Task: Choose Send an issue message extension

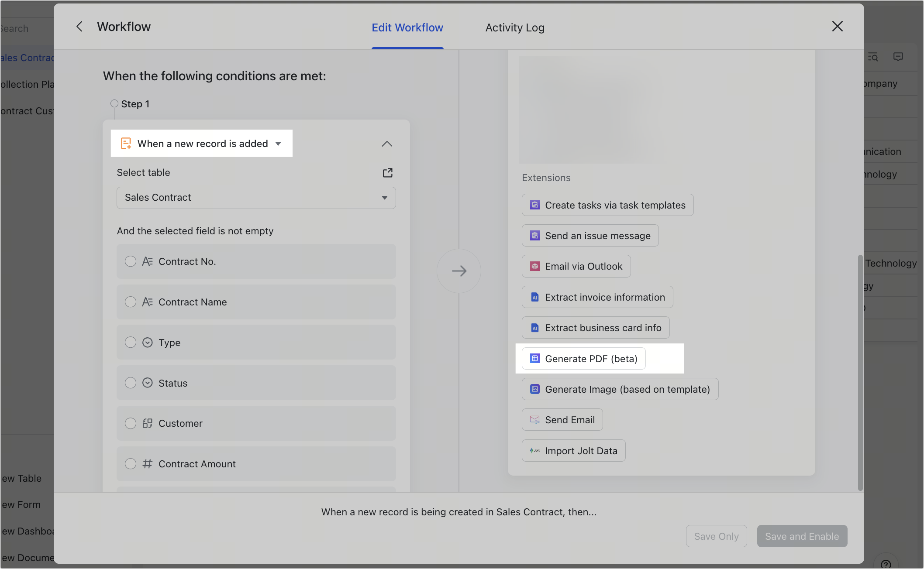Action: tap(590, 236)
